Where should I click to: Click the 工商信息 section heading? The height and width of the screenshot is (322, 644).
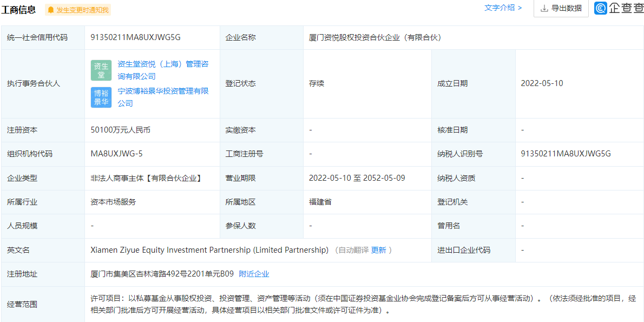[x=18, y=10]
